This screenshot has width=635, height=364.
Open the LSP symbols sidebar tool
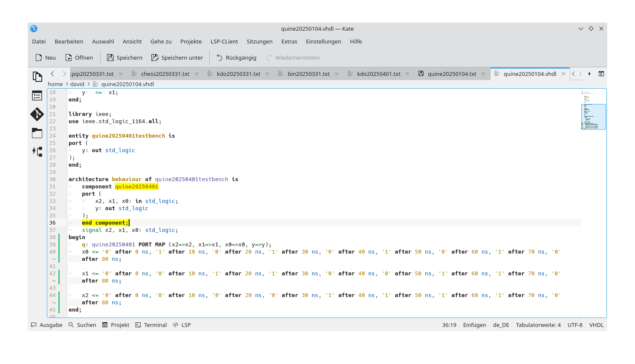point(37,151)
